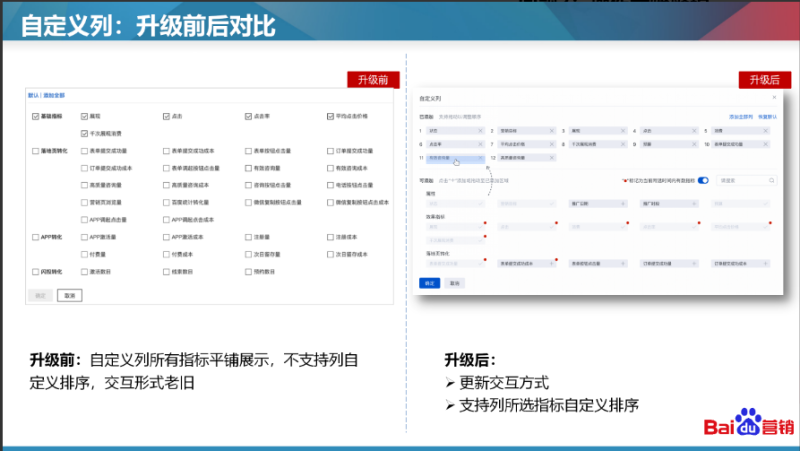This screenshot has width=800, height=451.
Task: Click into the search input field
Action: point(747,180)
